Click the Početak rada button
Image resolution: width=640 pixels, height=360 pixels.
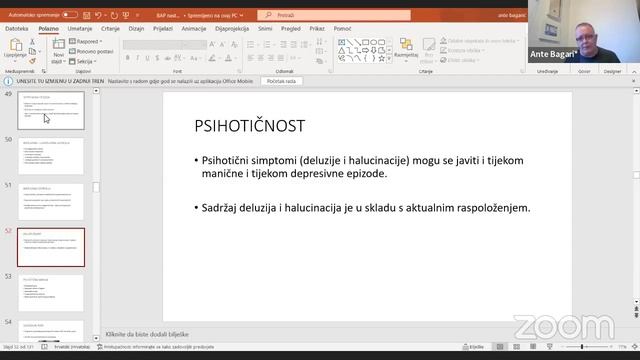pos(281,81)
